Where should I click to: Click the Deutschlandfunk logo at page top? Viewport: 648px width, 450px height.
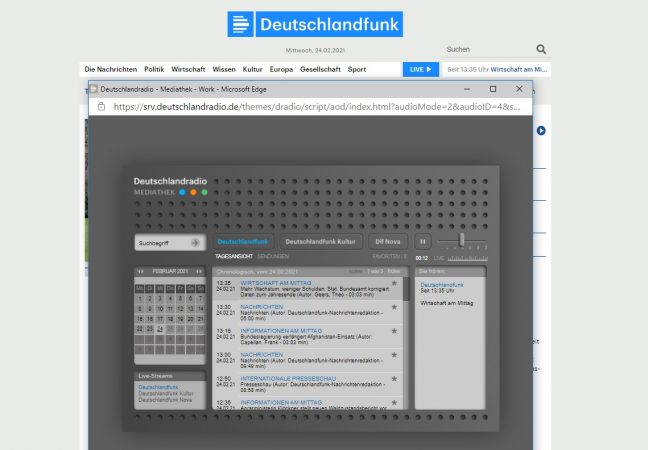(x=315, y=24)
